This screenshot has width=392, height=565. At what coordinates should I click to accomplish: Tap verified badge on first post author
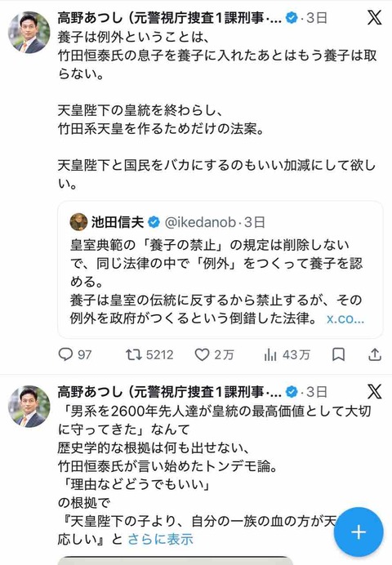click(292, 17)
